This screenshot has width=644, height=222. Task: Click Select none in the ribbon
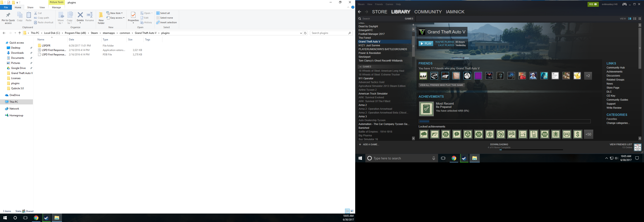coord(164,18)
